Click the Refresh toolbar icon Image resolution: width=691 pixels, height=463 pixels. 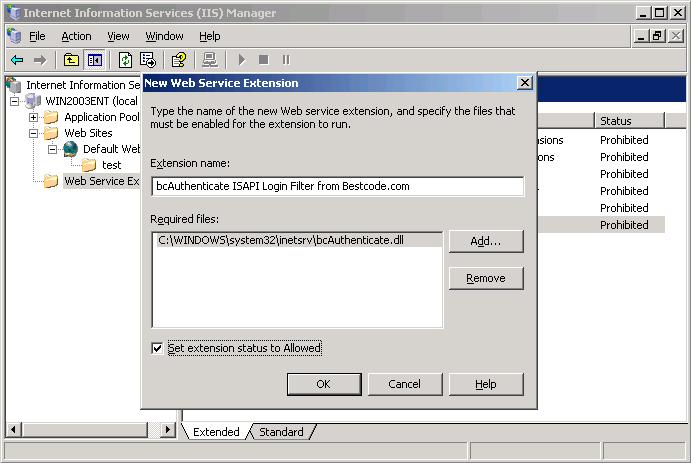point(125,60)
